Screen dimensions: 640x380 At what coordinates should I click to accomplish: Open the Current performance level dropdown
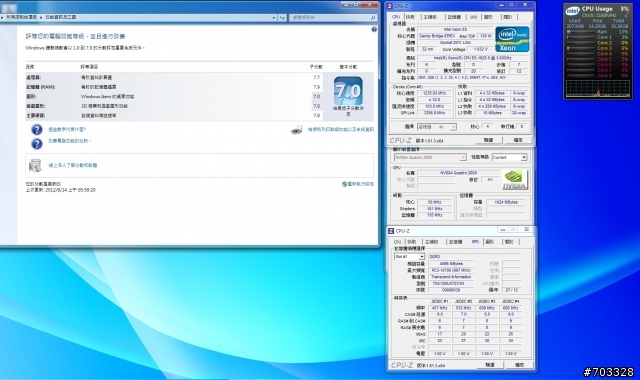tap(509, 157)
